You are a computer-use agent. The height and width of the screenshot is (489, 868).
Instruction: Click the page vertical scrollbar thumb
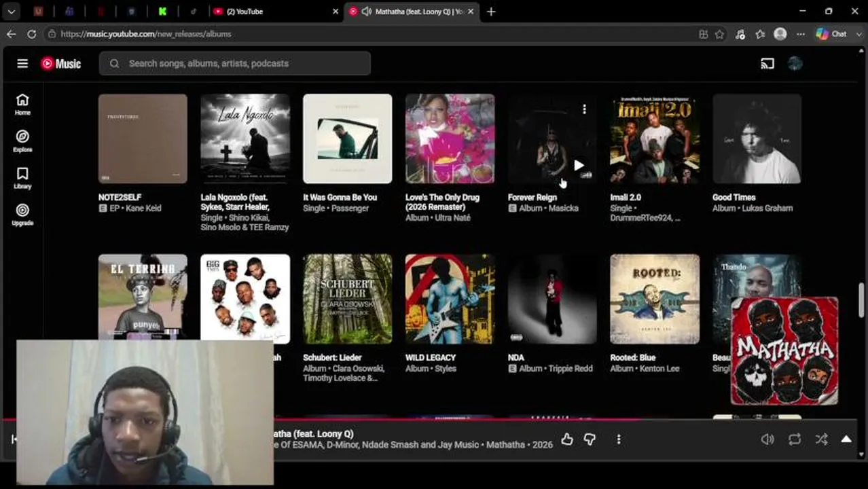point(863,299)
